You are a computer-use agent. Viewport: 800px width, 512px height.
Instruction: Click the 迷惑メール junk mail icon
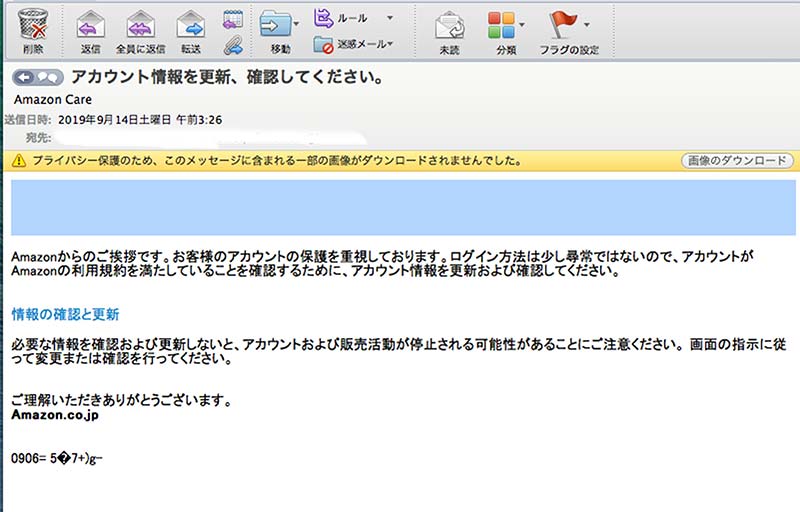pyautogui.click(x=323, y=45)
